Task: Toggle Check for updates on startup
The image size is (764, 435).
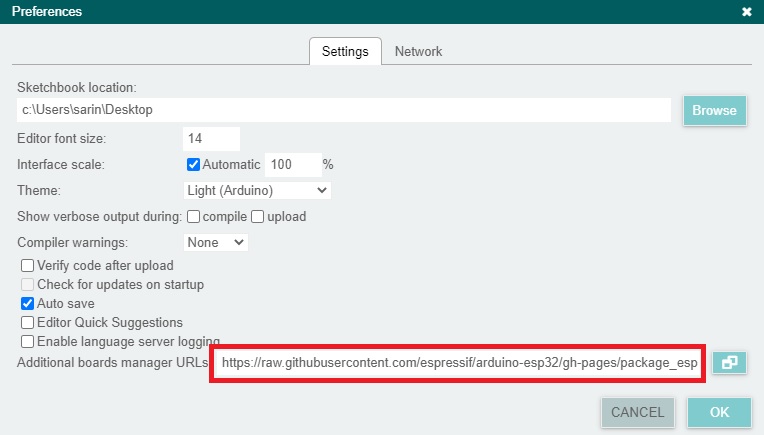Action: tap(28, 285)
